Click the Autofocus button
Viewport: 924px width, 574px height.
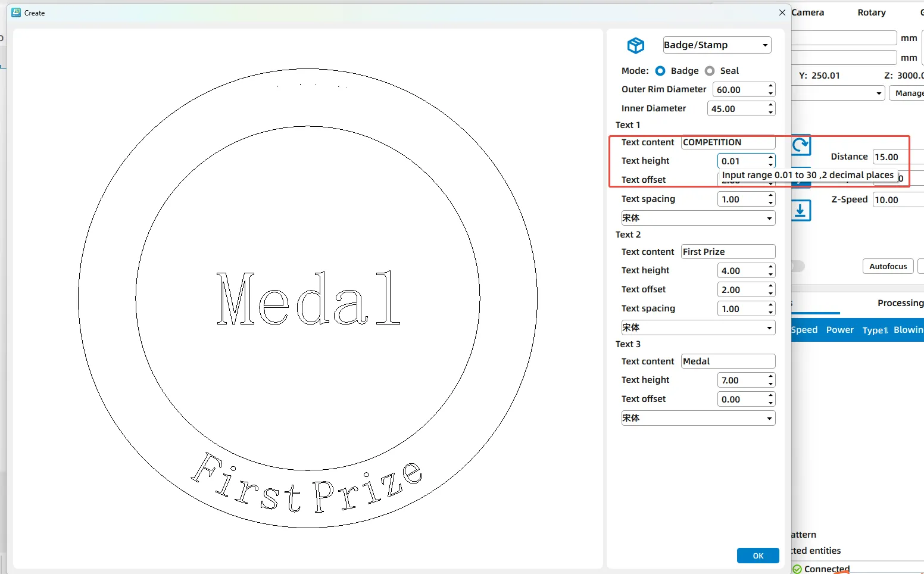click(x=888, y=266)
